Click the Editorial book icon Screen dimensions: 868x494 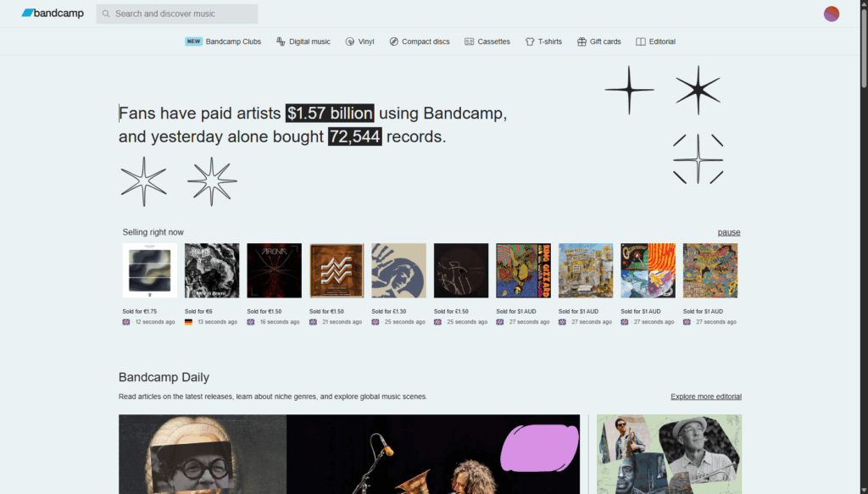click(x=641, y=42)
